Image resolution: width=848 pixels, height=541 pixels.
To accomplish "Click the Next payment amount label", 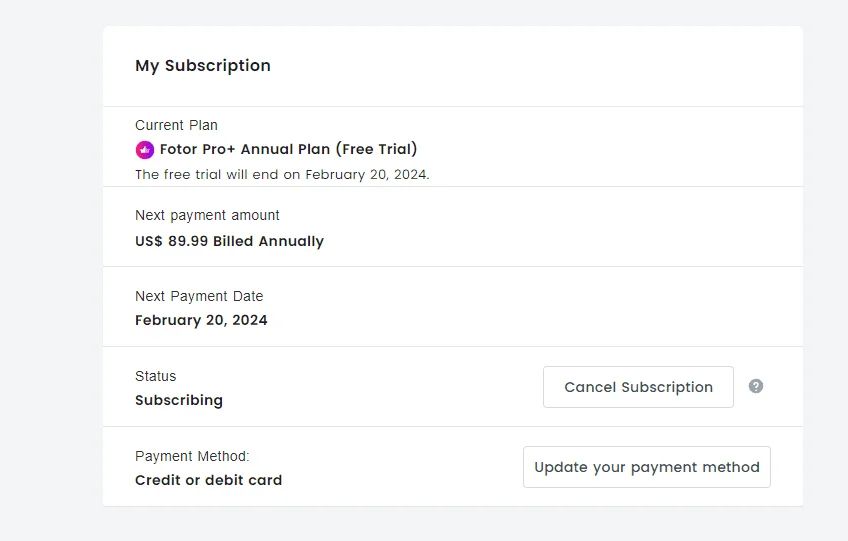I will click(207, 215).
